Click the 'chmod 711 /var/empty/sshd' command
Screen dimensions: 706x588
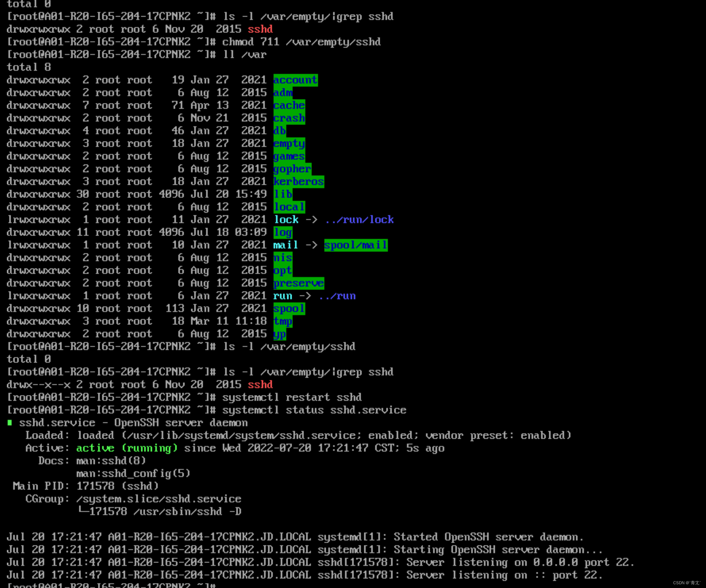click(301, 42)
